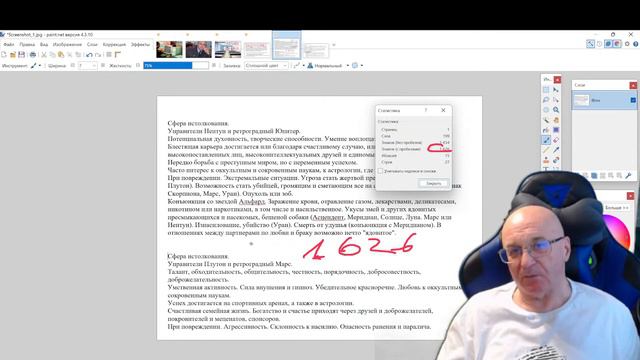Viewport: 640px width, 360px height.
Task: Toggle pixel grid toolbar button
Action: [x=109, y=55]
